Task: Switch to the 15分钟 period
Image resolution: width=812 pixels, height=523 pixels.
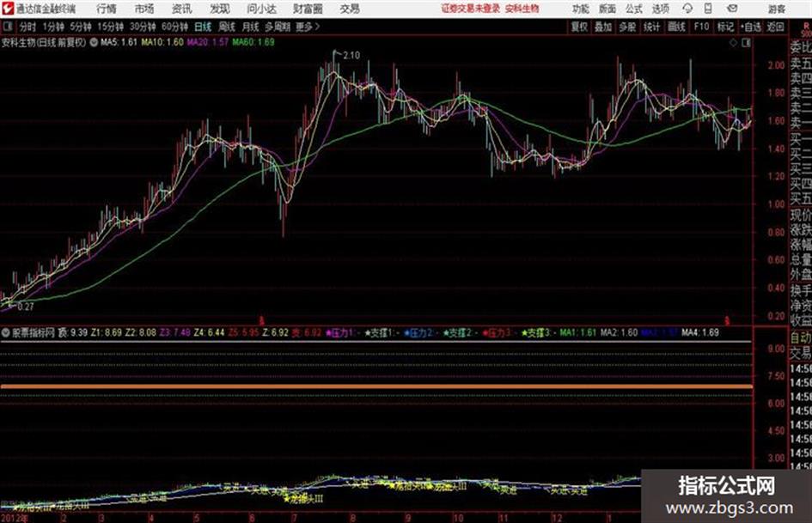Action: point(110,27)
